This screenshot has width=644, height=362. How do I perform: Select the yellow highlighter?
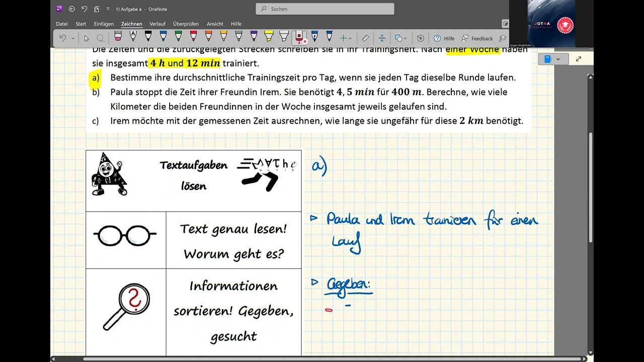(x=269, y=36)
